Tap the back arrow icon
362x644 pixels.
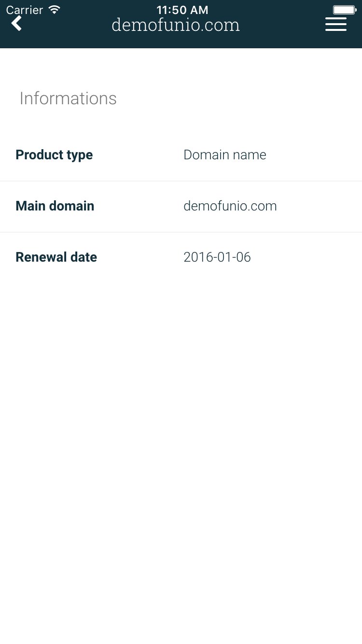point(16,23)
